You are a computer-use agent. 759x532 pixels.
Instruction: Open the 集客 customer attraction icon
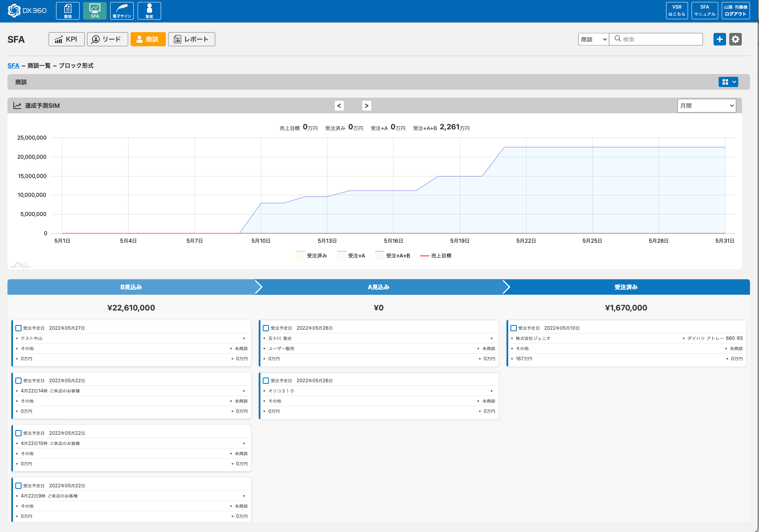[149, 11]
